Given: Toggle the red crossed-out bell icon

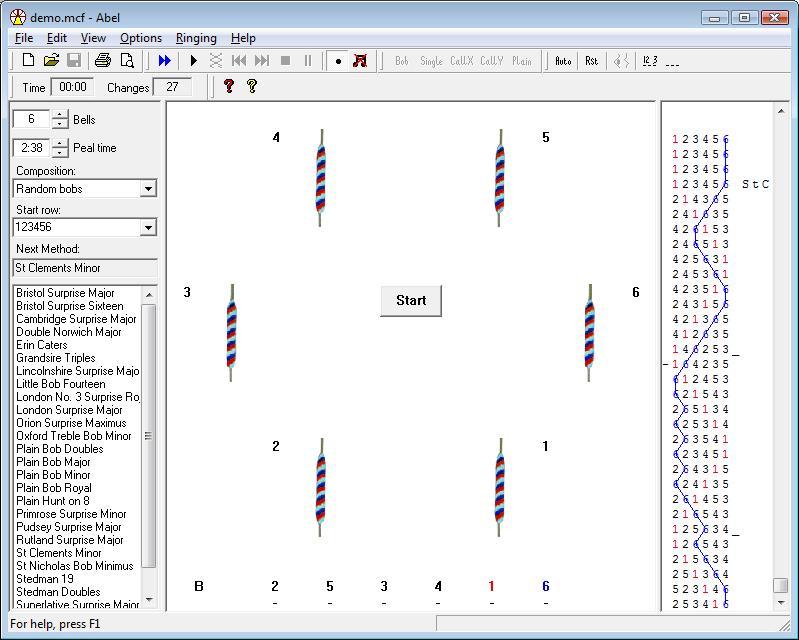Looking at the screenshot, I should (x=360, y=61).
